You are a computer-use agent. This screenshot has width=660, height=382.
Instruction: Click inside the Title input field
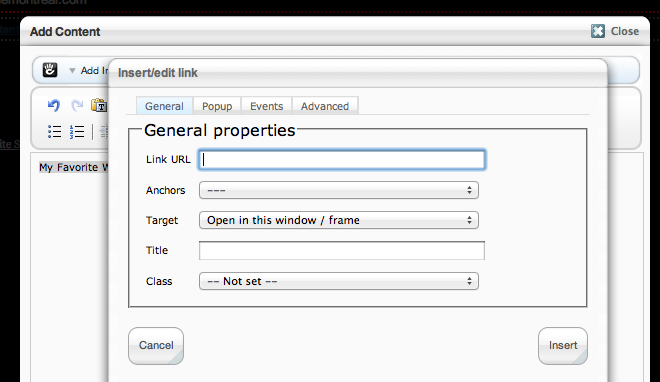tap(342, 251)
